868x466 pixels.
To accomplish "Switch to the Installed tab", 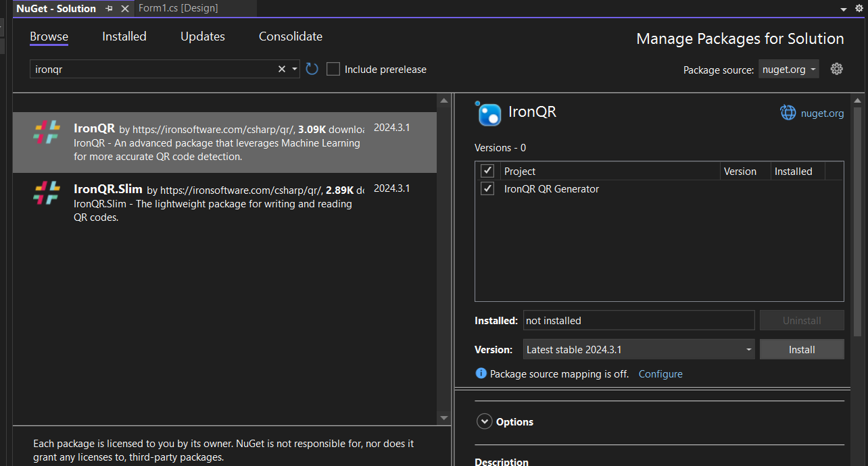I will [124, 36].
